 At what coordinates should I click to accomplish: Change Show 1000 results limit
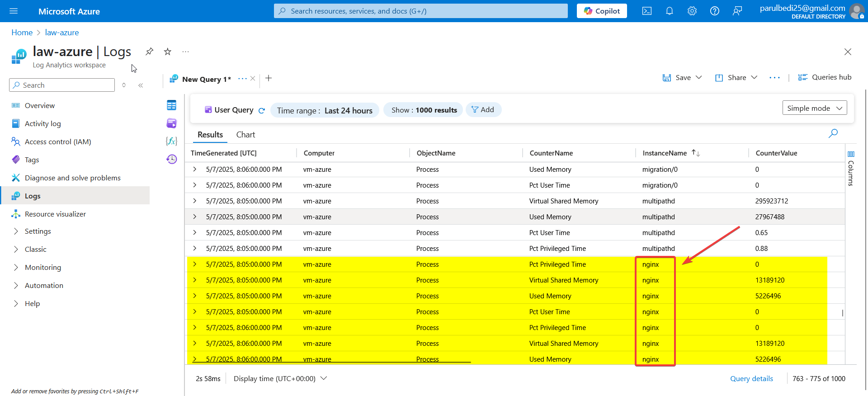[x=424, y=110]
